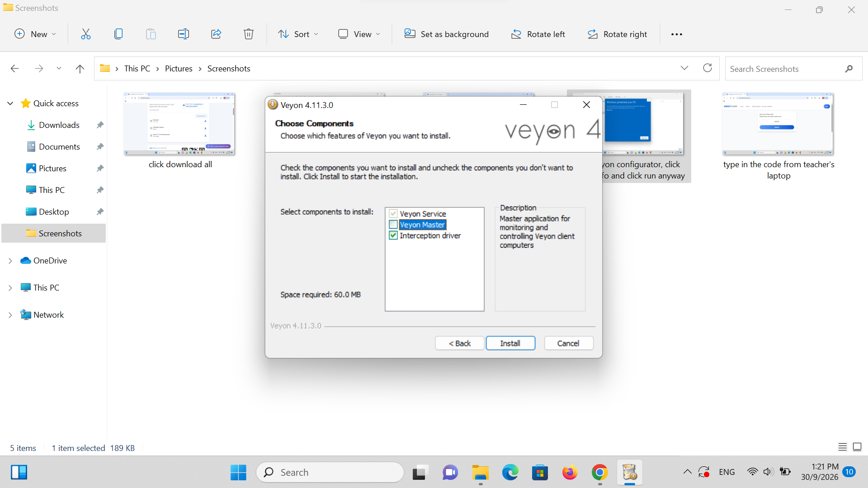
Task: Go back with the Back arrow
Action: click(14, 69)
